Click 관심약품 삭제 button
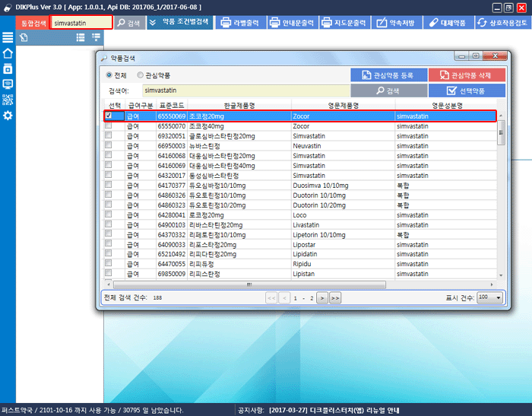 [x=467, y=75]
